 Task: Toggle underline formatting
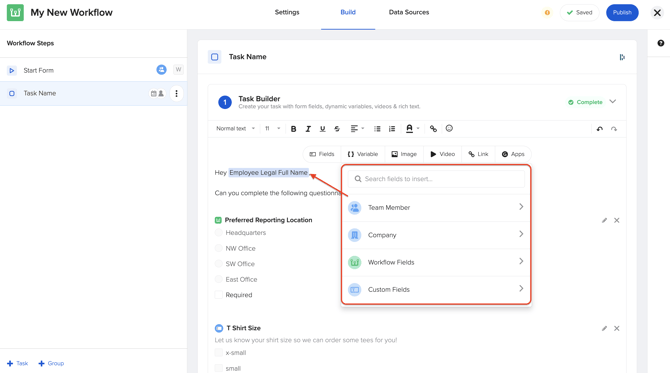coord(323,129)
